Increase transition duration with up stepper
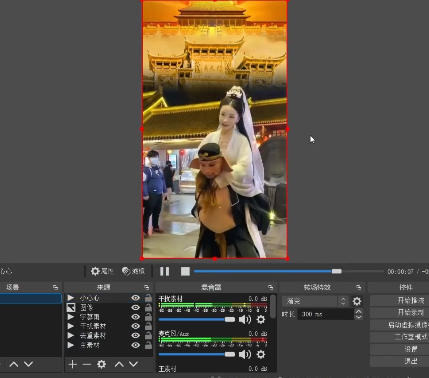 click(x=358, y=311)
